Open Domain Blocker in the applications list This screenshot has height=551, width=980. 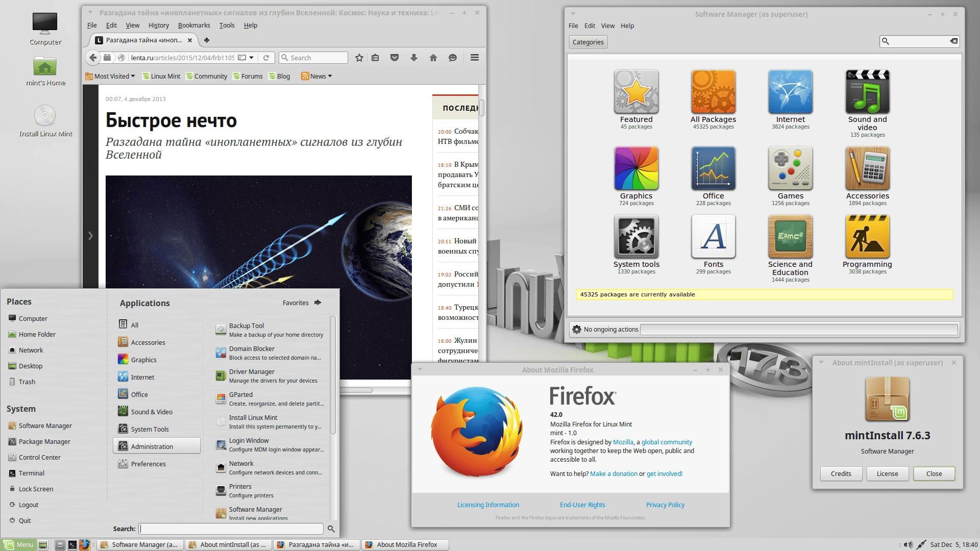[269, 353]
